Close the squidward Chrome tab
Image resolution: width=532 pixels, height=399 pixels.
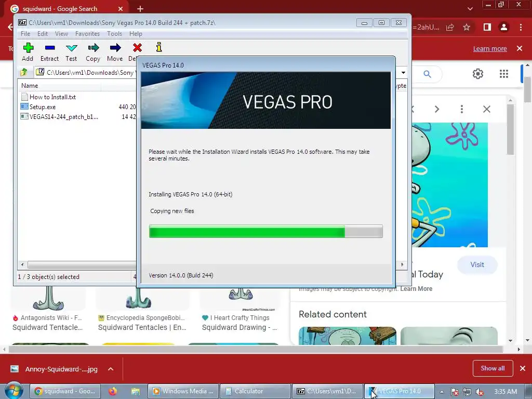coord(121,9)
